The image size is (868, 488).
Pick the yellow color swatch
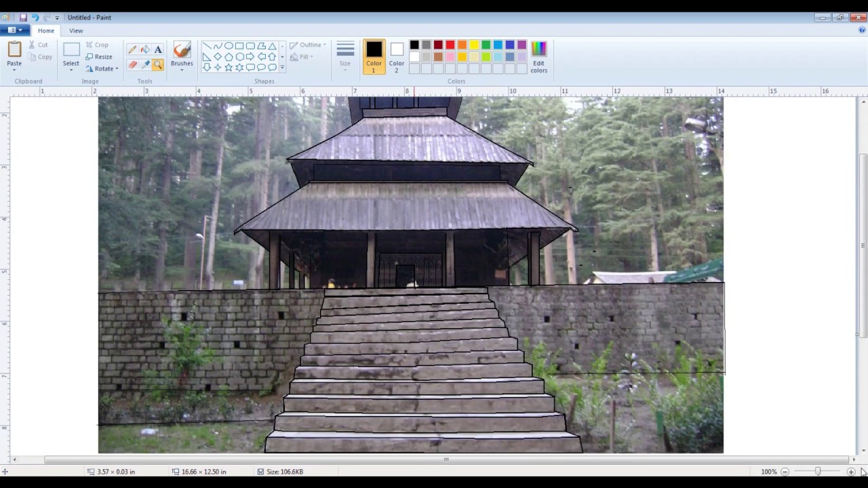[474, 45]
